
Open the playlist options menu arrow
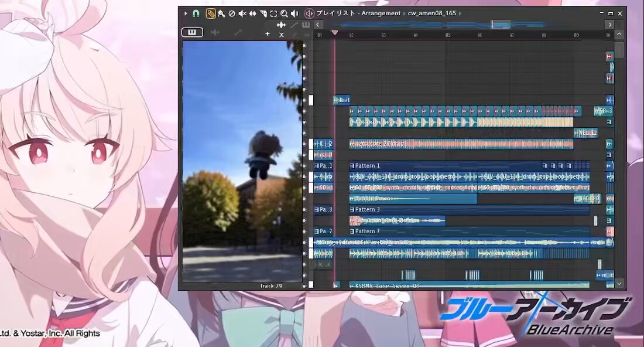[186, 13]
